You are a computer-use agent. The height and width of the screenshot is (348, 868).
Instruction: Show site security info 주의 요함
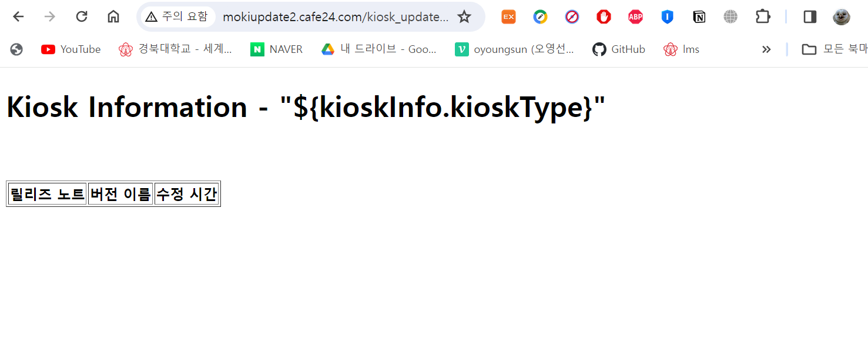[177, 16]
